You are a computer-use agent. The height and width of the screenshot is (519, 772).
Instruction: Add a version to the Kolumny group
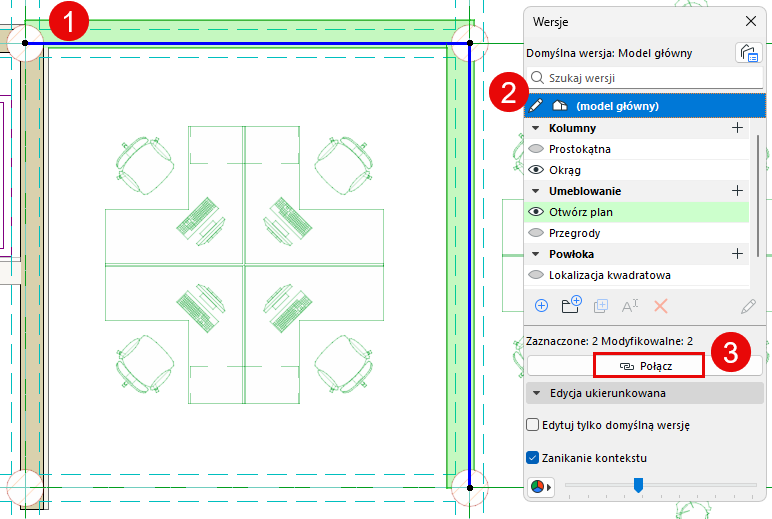coord(737,128)
